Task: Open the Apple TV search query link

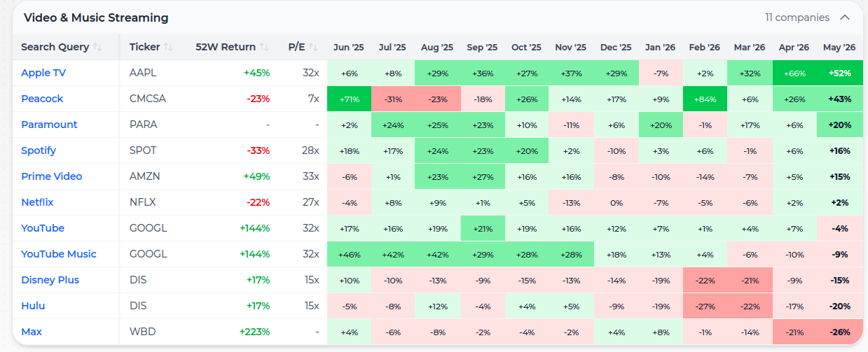Action: [x=43, y=73]
